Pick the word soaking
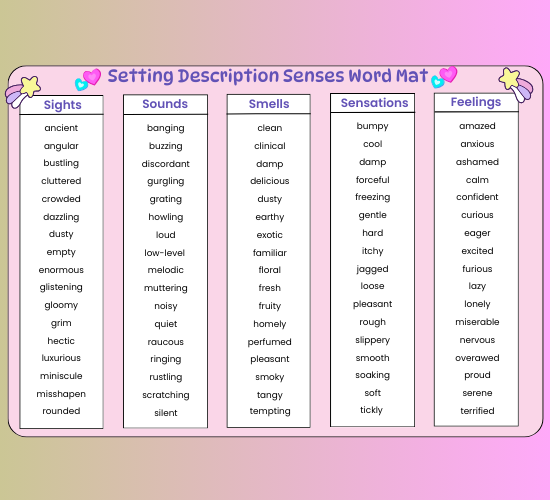Screen dimensions: 550x500 373,375
